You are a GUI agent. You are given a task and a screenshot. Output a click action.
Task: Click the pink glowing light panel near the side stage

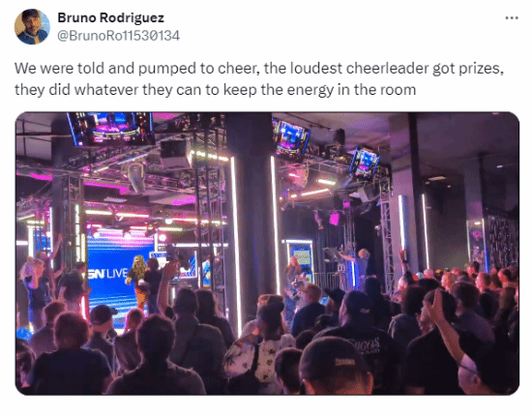[335, 219]
